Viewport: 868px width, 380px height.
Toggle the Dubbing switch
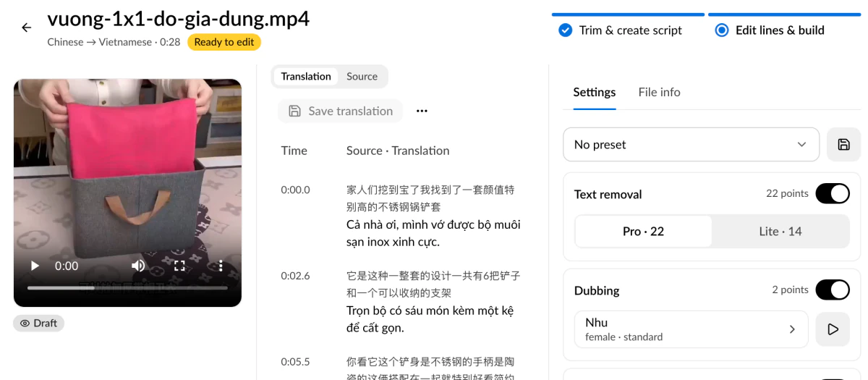833,290
